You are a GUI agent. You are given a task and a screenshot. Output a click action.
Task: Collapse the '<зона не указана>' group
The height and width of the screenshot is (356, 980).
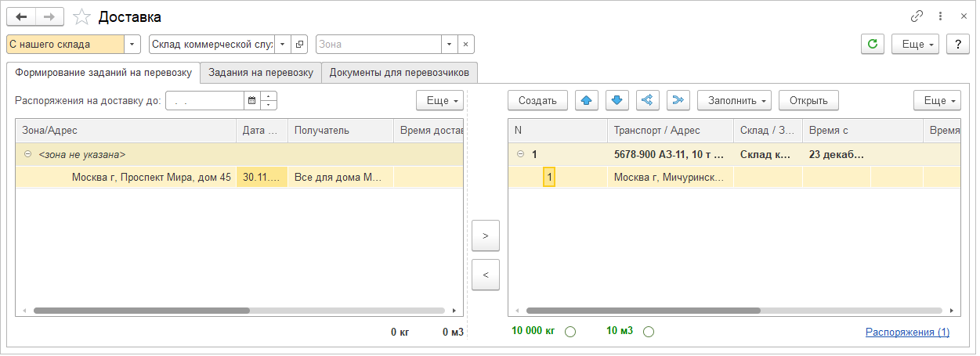click(27, 155)
